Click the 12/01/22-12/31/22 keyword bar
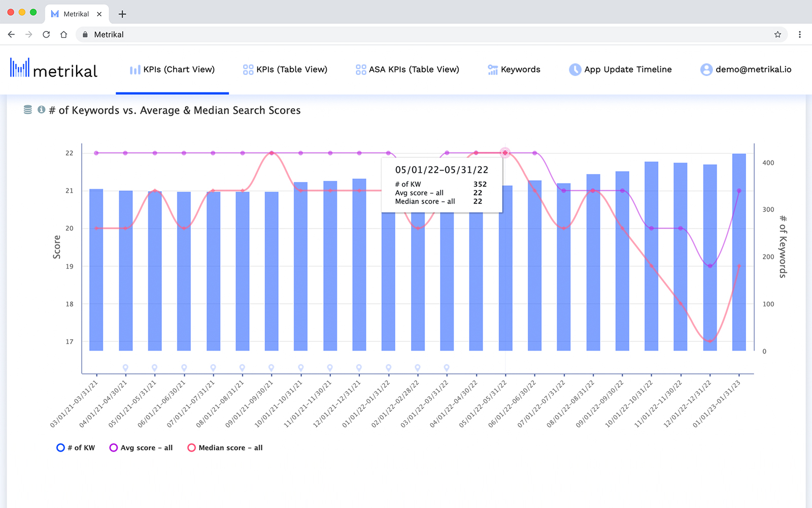This screenshot has height=508, width=812. 710,258
